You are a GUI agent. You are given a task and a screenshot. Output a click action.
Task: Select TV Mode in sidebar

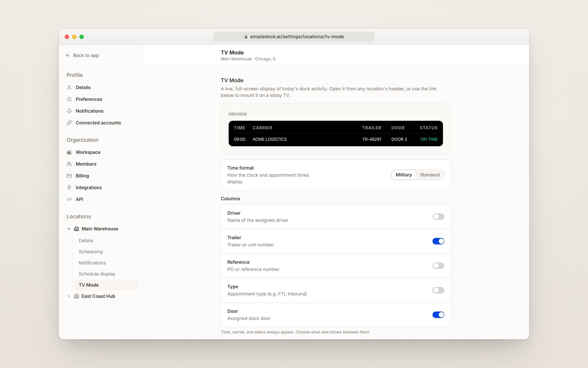click(x=106, y=285)
